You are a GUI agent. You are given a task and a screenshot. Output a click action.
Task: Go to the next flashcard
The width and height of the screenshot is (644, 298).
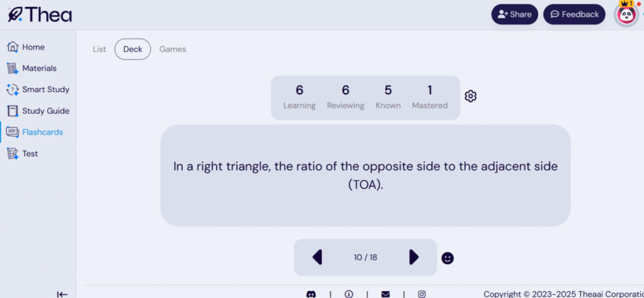coord(414,257)
